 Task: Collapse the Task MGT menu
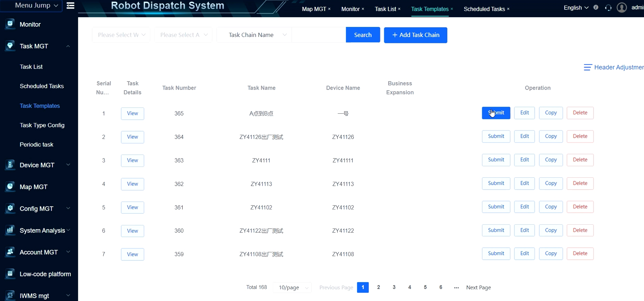[68, 46]
